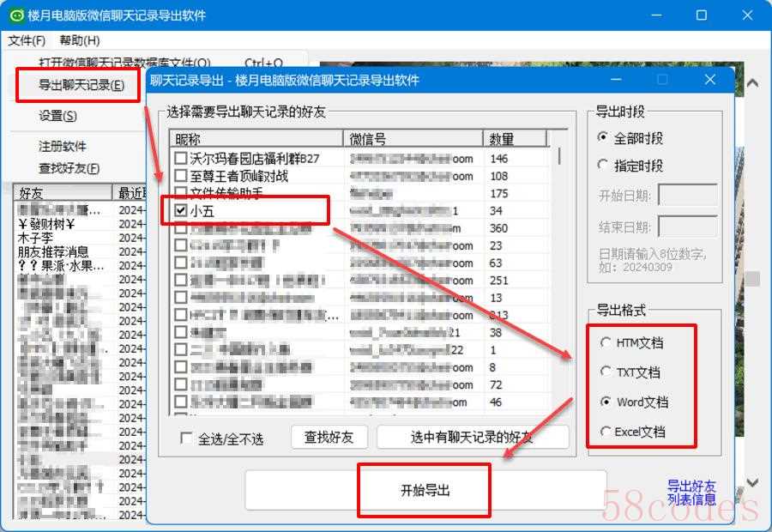Viewport: 772px width, 532px height.
Task: Select ￥發财树￥ in main friend list
Action: click(47, 225)
